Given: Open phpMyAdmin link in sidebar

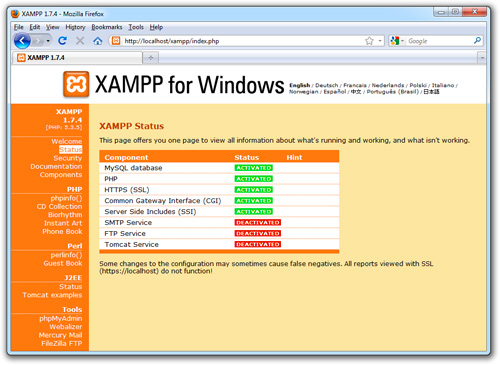Looking at the screenshot, I should [60, 318].
